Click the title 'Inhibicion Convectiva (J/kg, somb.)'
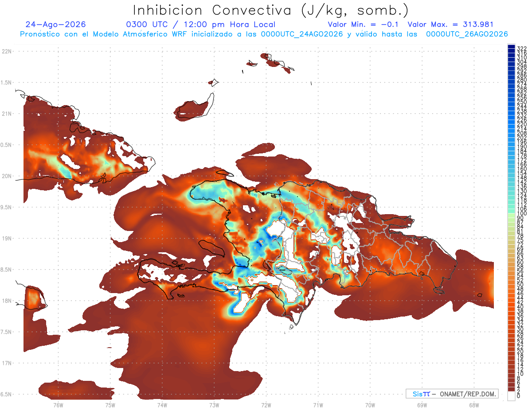Viewport: 532px width, 411px height. coord(271,10)
